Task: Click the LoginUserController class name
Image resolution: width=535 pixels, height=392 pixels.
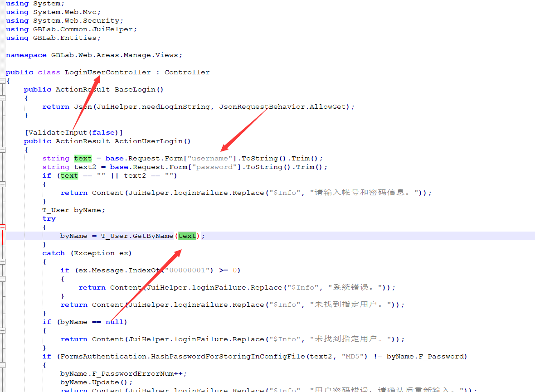Action: pyautogui.click(x=107, y=73)
